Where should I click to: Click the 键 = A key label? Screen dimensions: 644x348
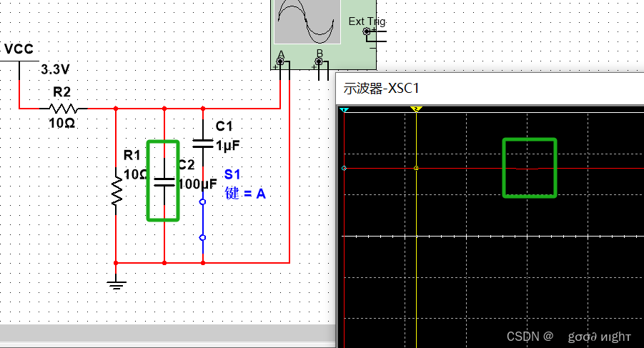(x=245, y=193)
